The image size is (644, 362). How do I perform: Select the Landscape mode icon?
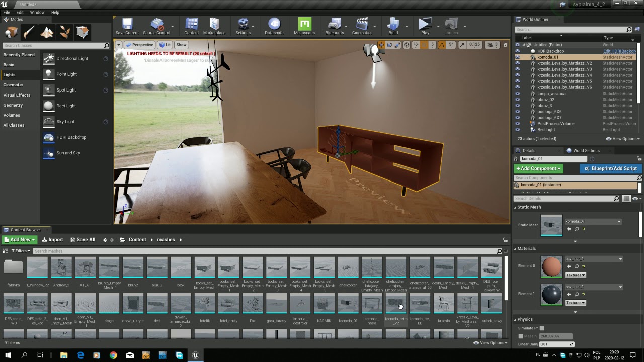coord(47,32)
